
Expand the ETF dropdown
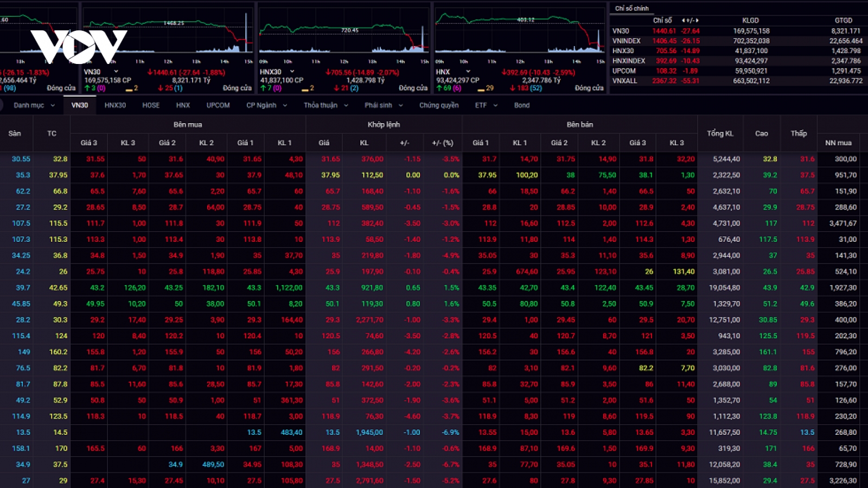point(486,105)
